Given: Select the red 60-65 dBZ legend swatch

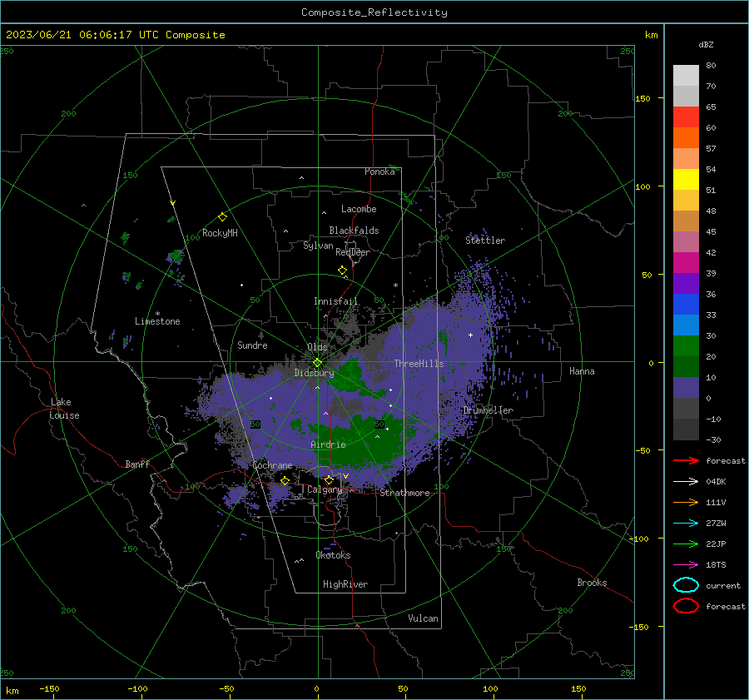Looking at the screenshot, I should 686,117.
